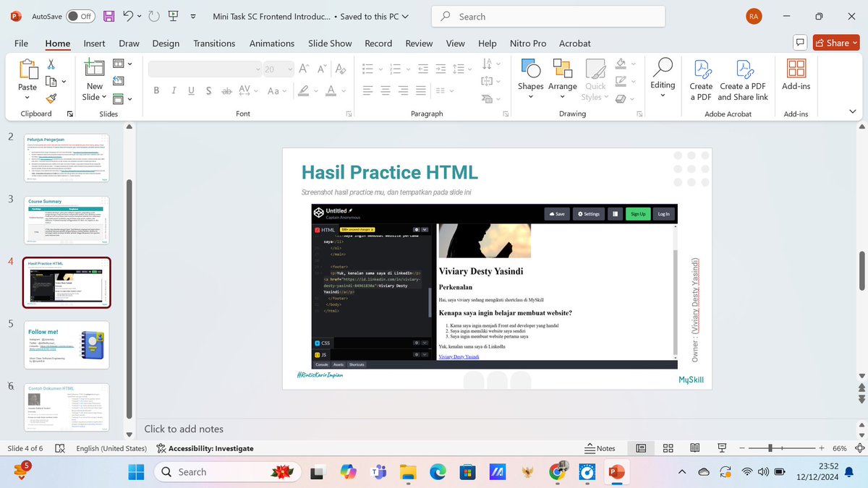Start presentation from beginning icon
This screenshot has width=868, height=488.
174,16
